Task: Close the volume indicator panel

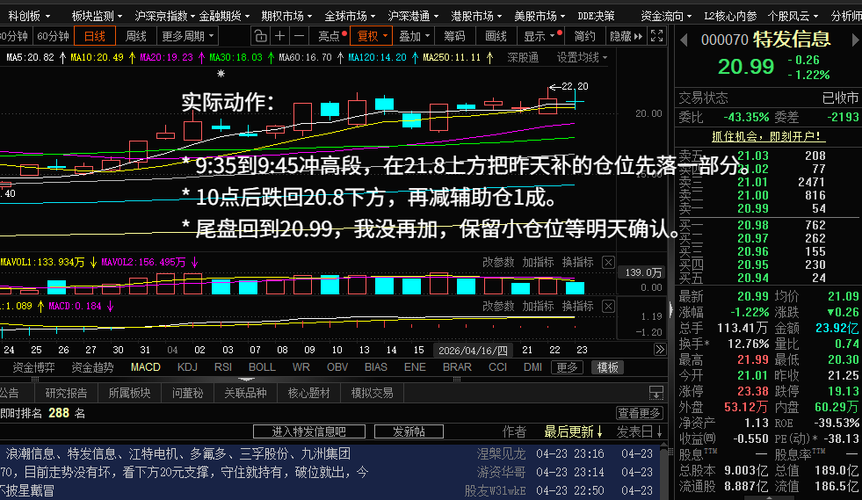Action: [x=608, y=263]
